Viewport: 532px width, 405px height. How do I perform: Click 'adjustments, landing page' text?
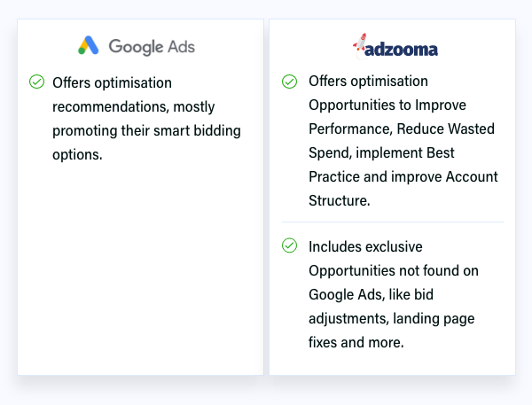click(392, 318)
